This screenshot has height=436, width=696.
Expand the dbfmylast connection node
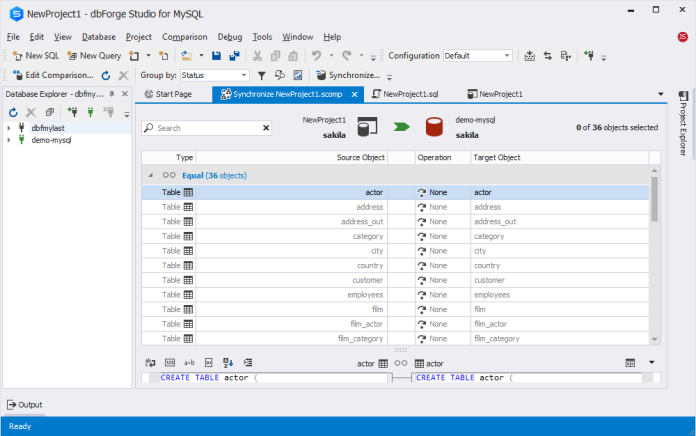point(8,128)
